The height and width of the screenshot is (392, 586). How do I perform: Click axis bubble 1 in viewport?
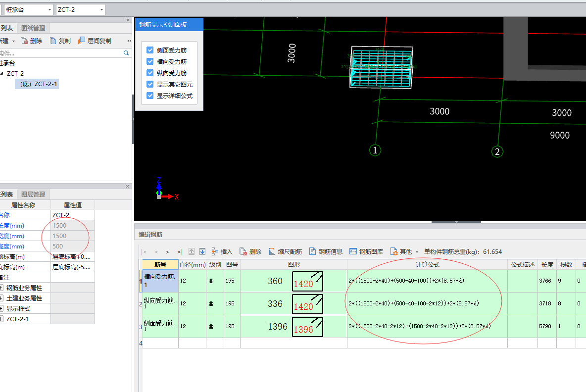point(375,150)
